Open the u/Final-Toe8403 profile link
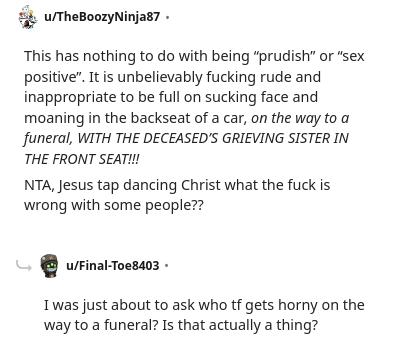The height and width of the screenshot is (361, 400). pos(113,266)
